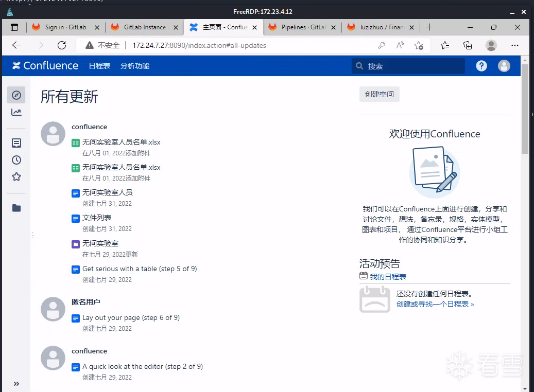Screen dimensions: 534x392
Task: Click browser back arrow
Action: point(16,45)
